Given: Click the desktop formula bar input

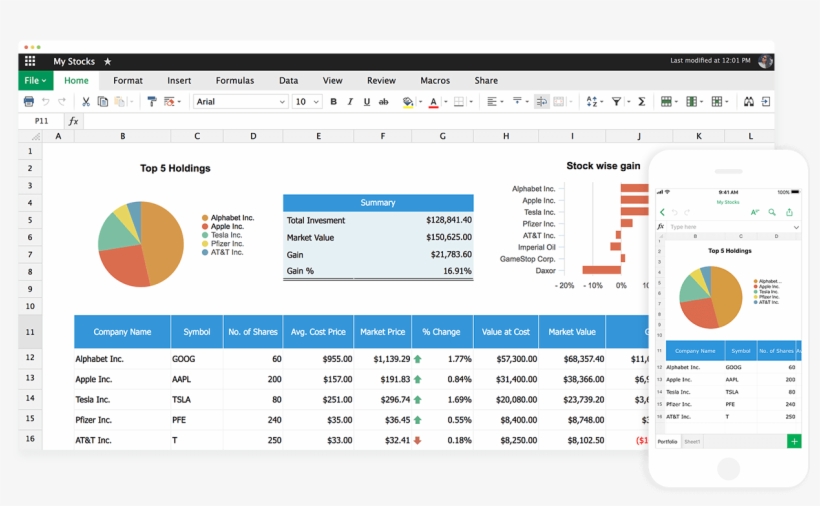Looking at the screenshot, I should click(x=428, y=121).
